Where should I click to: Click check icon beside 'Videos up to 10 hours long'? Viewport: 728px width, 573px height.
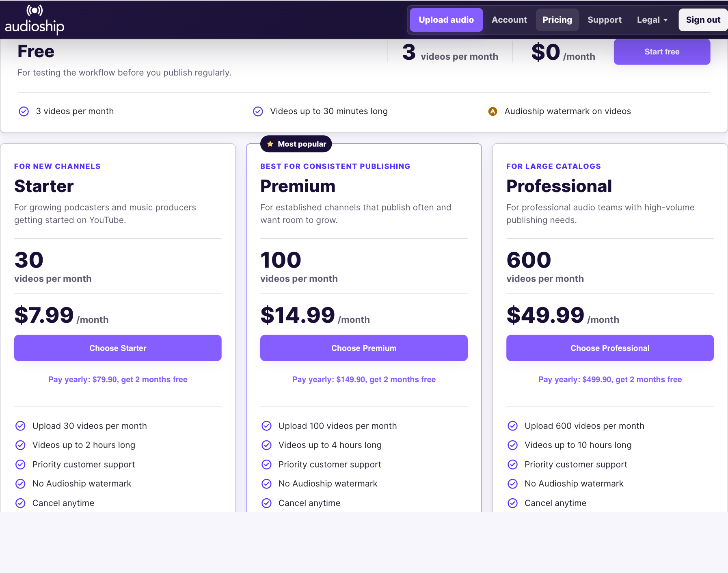tap(513, 445)
